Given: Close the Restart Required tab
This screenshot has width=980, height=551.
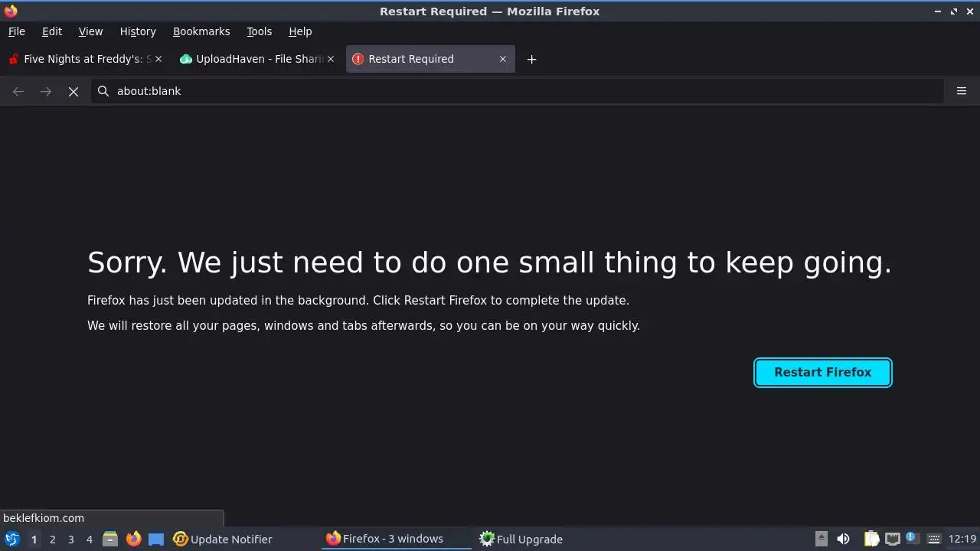Looking at the screenshot, I should [x=503, y=59].
